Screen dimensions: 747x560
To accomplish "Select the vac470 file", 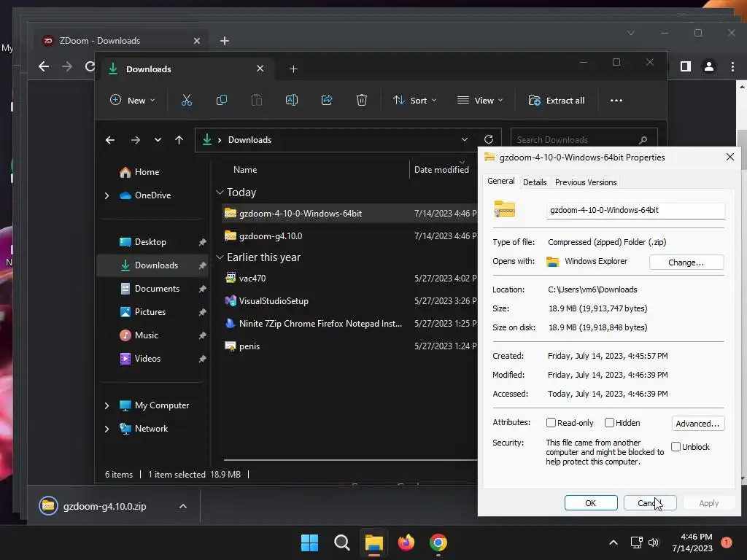I will 349,278.
